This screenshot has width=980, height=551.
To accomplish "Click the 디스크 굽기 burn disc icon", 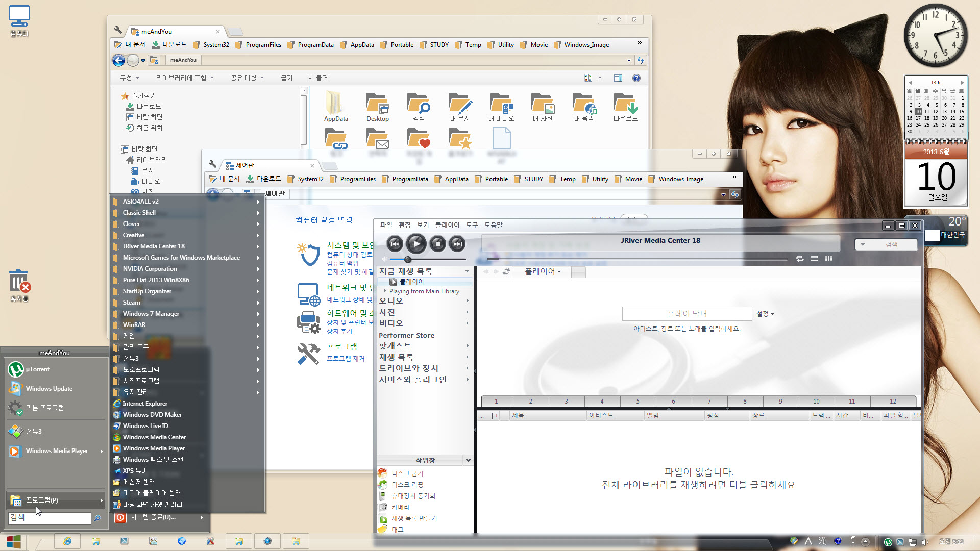I will coord(383,473).
